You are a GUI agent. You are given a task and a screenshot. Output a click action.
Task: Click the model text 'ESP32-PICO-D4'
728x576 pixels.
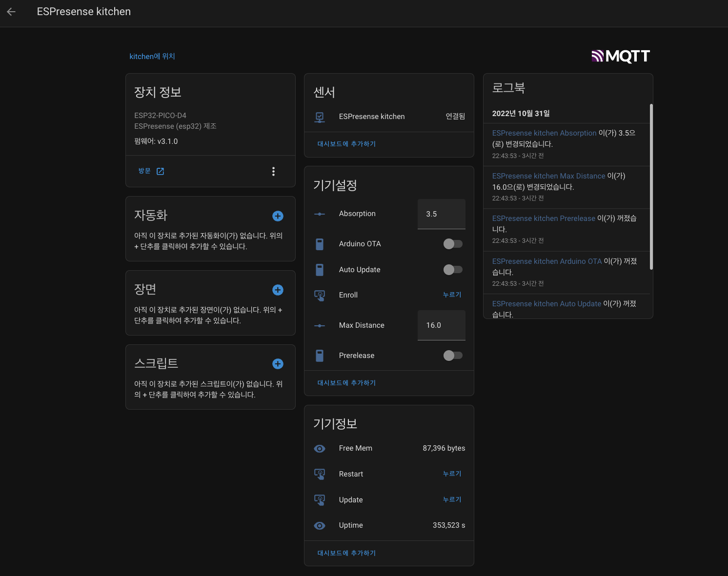[160, 116]
